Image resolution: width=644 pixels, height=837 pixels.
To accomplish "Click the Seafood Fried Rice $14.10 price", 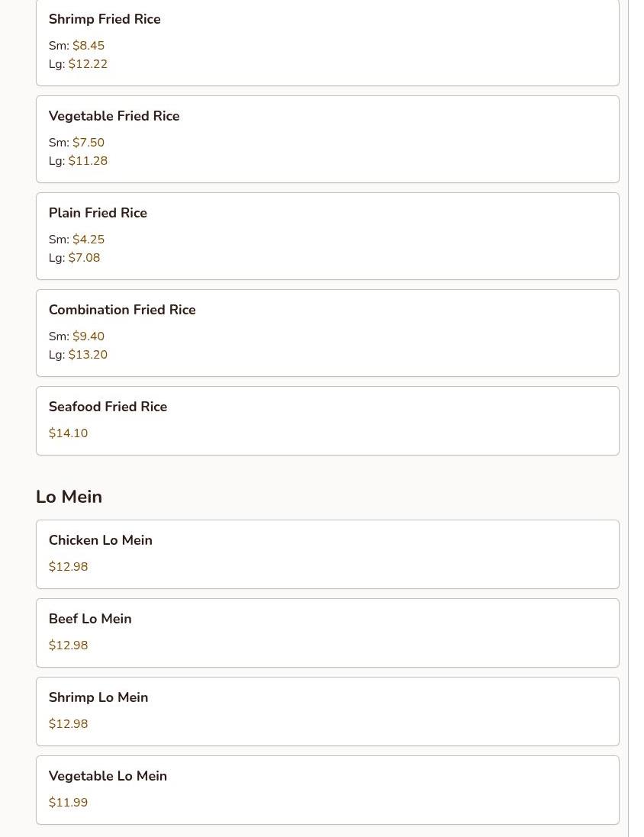I will tap(69, 433).
